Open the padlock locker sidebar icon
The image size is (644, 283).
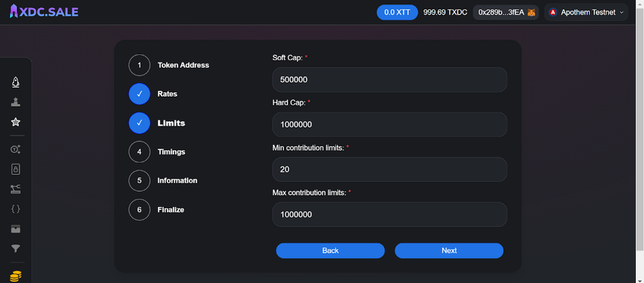coord(15,169)
